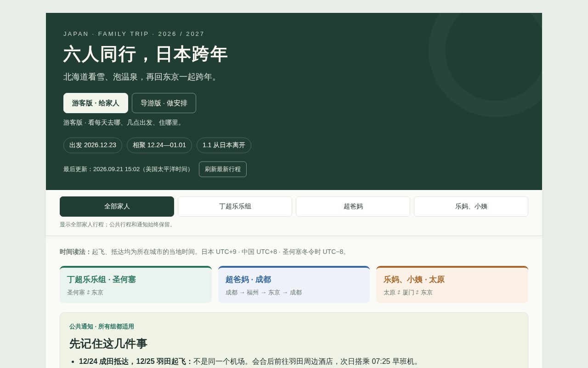
Task: Open the 超爸妈 · 成都 group card
Action: [294, 285]
